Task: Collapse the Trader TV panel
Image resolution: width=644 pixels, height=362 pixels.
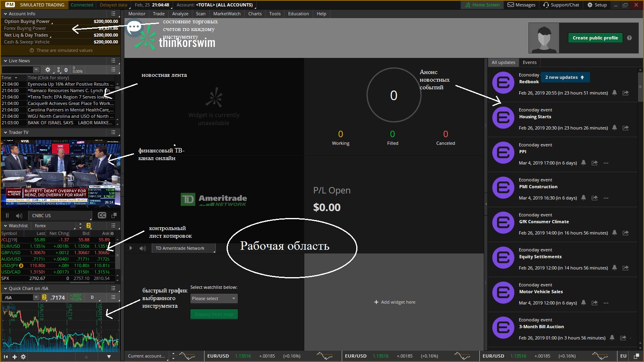Action: tap(5, 132)
